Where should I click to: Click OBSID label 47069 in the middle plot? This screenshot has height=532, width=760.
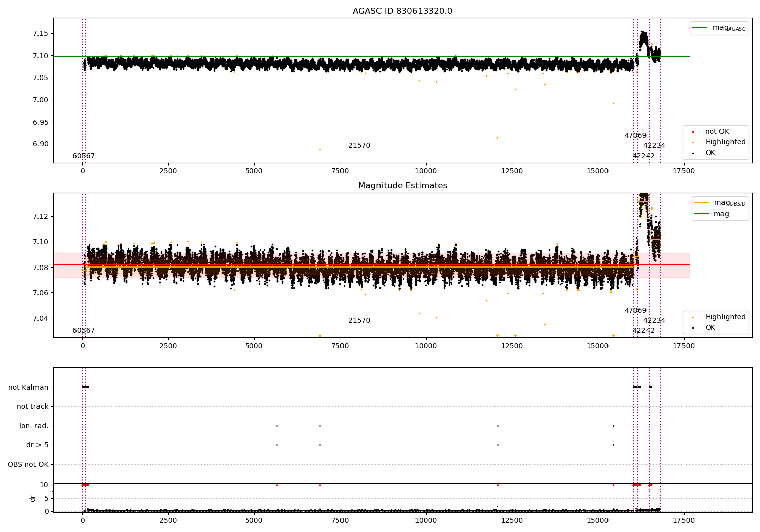tap(635, 311)
